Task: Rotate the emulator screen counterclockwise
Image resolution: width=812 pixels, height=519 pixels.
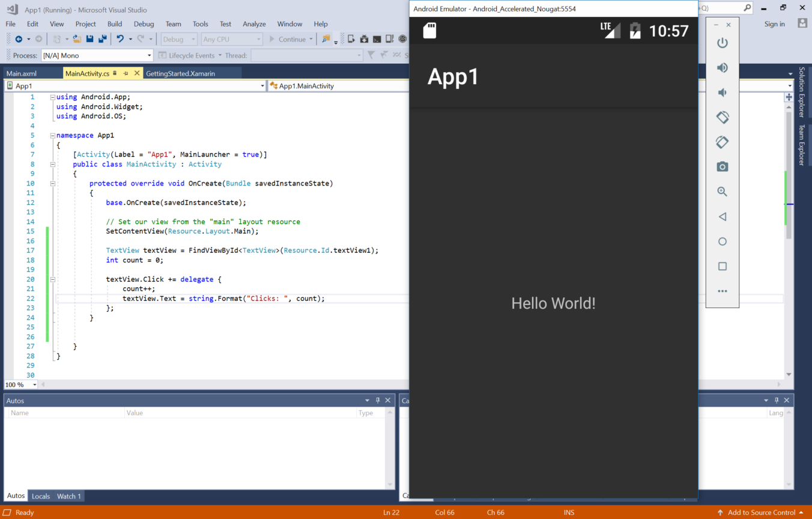Action: point(723,117)
